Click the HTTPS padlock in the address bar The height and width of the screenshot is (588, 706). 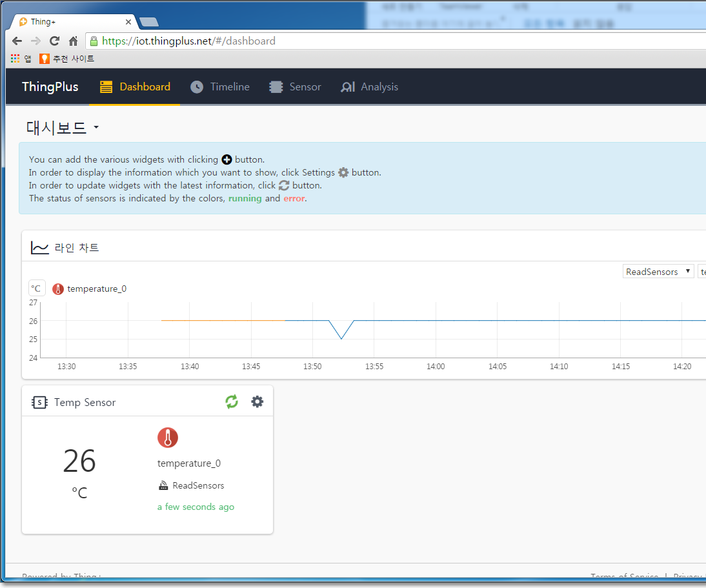(x=94, y=40)
